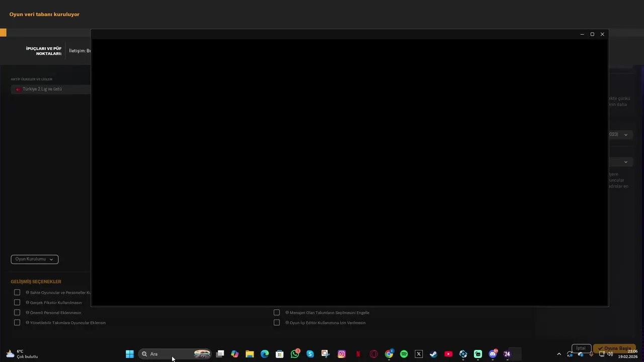
Task: Open Microsoft Edge from the taskbar
Action: (265, 354)
